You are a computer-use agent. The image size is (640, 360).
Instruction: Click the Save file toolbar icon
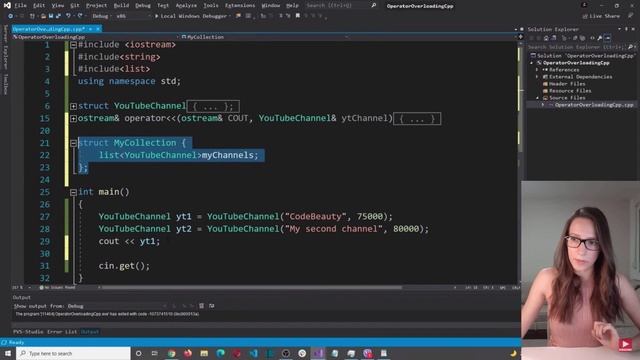[x=51, y=16]
